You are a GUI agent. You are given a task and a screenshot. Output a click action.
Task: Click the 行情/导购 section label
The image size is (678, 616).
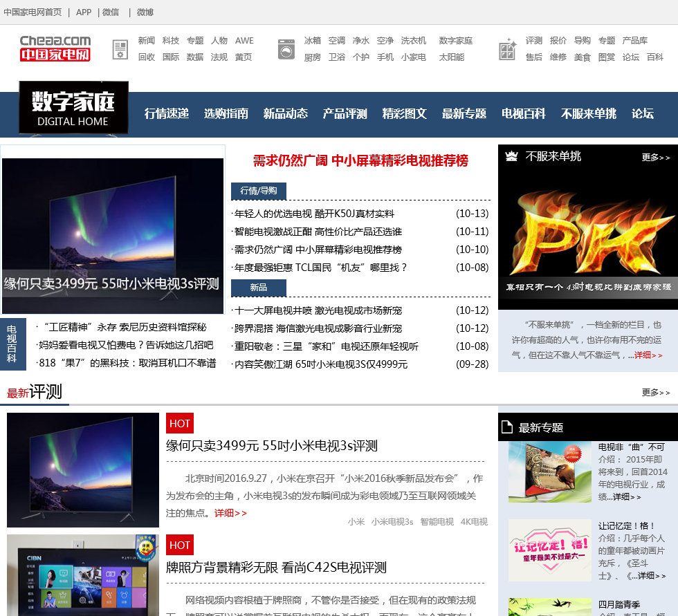pyautogui.click(x=259, y=191)
